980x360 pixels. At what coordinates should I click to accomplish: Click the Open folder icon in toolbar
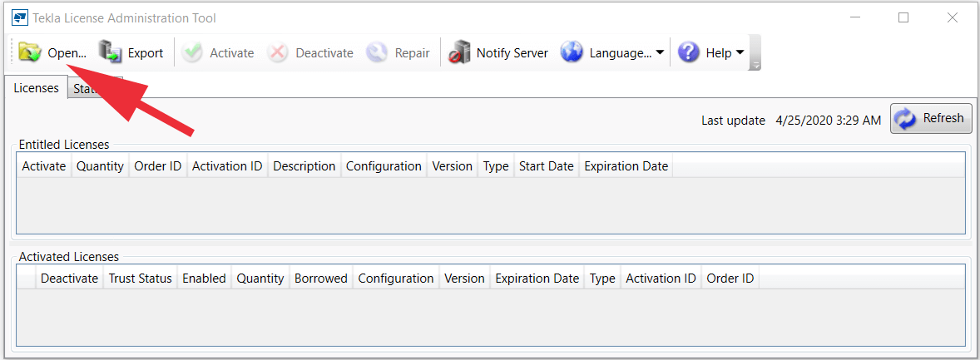29,53
